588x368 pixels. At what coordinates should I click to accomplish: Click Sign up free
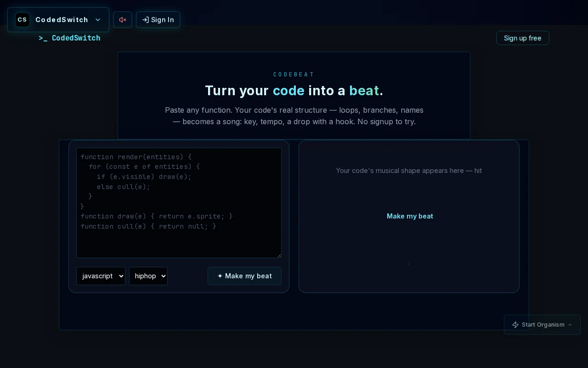coord(523,38)
